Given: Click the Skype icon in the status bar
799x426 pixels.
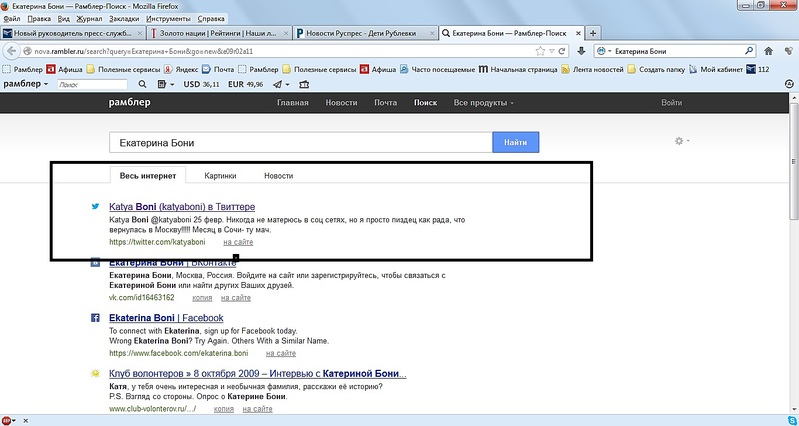Looking at the screenshot, I should [791, 421].
